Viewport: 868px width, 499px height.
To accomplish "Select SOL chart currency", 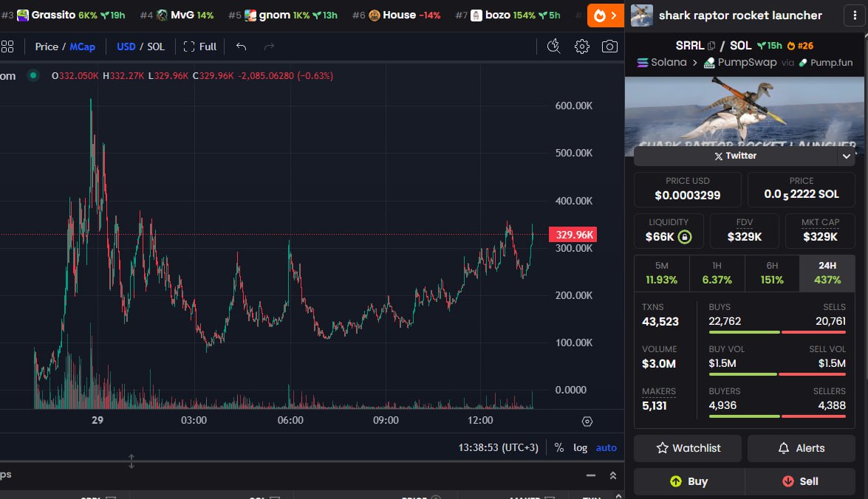I will [156, 47].
